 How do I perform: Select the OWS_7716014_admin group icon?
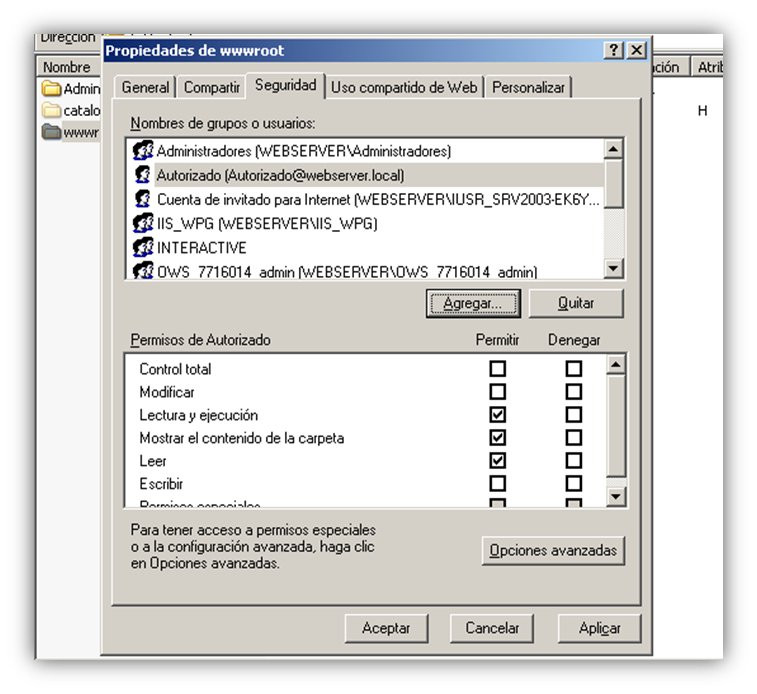[143, 270]
